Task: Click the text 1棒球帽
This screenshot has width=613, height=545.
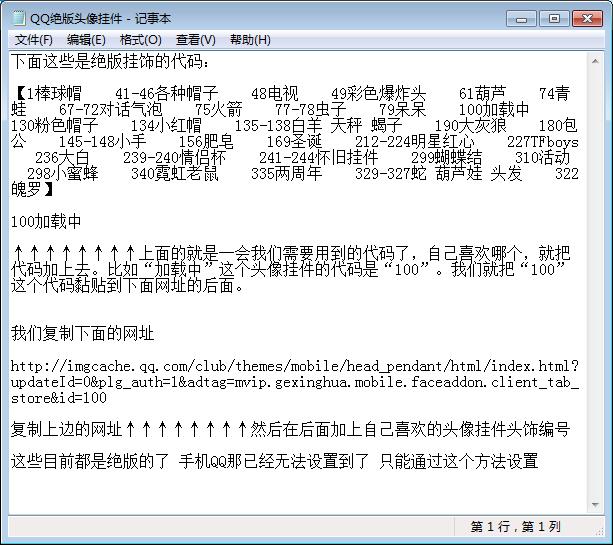Action: (54, 93)
